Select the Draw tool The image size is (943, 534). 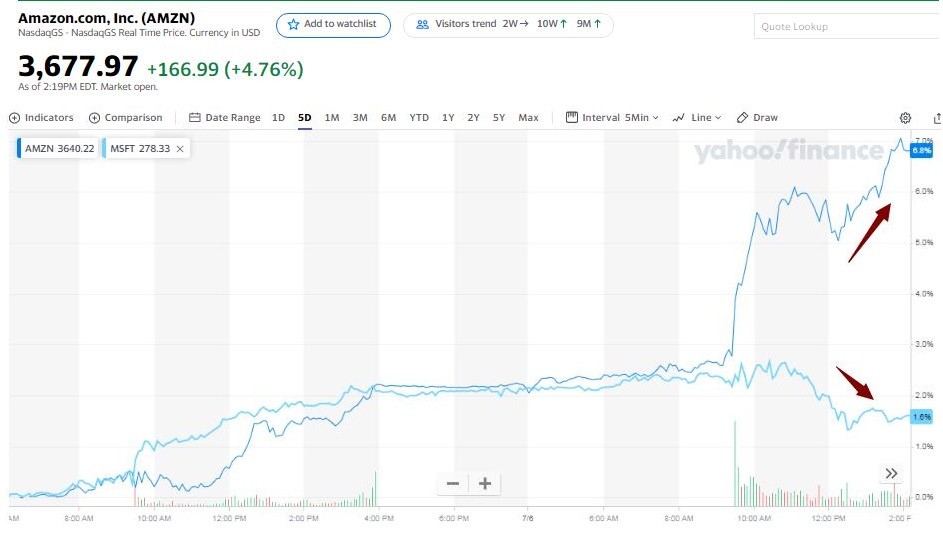point(757,118)
